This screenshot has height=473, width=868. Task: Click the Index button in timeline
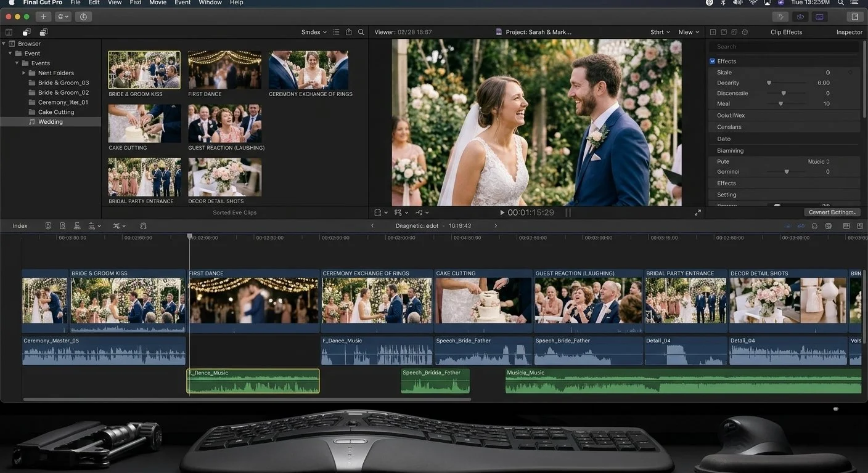tap(20, 226)
